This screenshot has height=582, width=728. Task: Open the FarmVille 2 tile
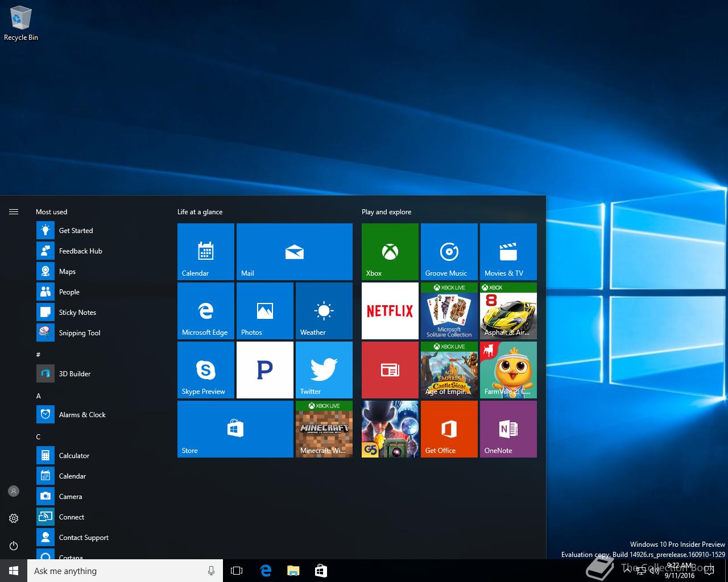[508, 370]
